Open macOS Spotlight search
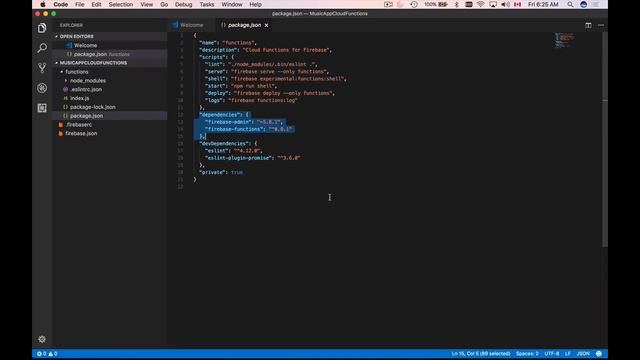 (x=570, y=4)
